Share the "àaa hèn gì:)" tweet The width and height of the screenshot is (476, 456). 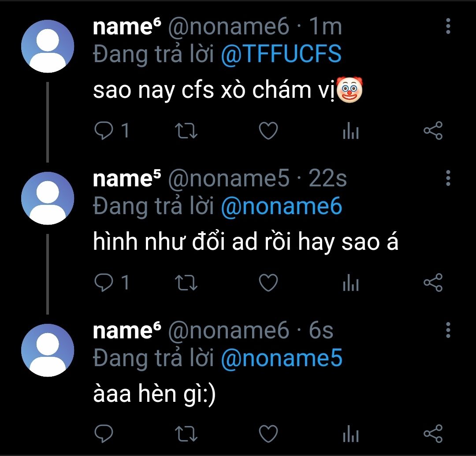click(433, 434)
